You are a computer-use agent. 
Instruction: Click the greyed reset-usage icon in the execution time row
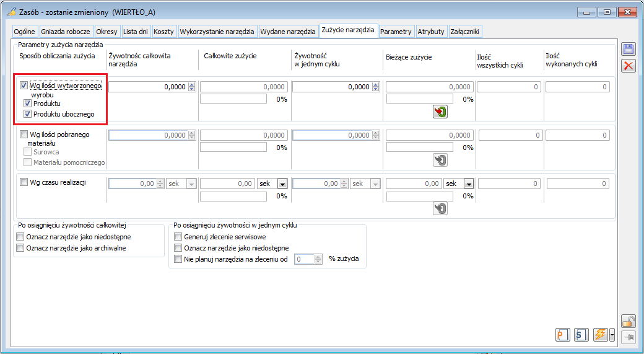click(x=440, y=208)
